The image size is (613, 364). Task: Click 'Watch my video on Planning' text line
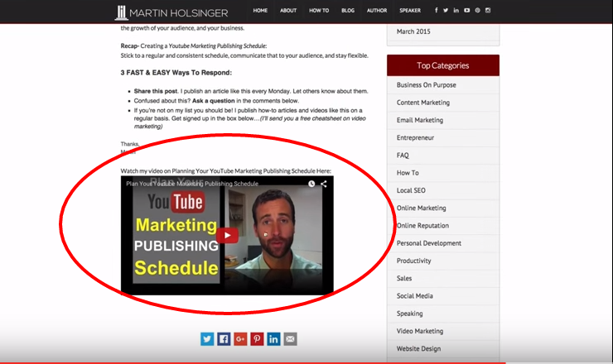click(225, 170)
